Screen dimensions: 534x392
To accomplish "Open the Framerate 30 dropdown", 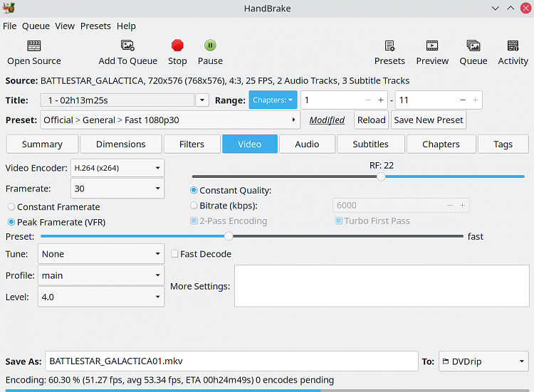I will (117, 189).
